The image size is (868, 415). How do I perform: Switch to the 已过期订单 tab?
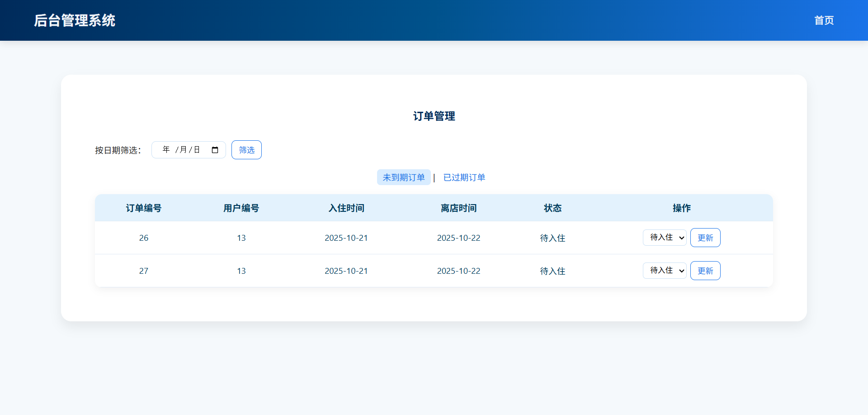464,177
